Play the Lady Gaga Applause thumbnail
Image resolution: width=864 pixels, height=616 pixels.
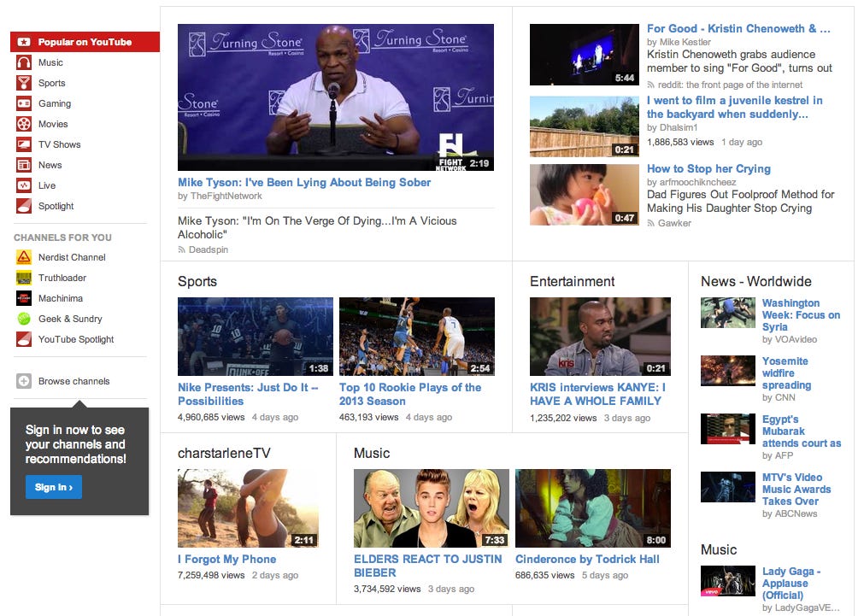click(x=728, y=581)
